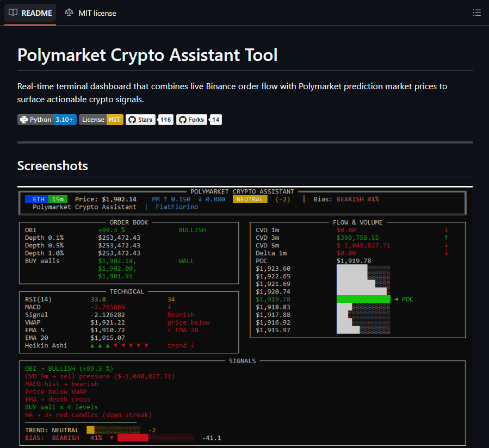
Task: Click the CVD 5m $-1,048,827.71 value
Action: 363,245
